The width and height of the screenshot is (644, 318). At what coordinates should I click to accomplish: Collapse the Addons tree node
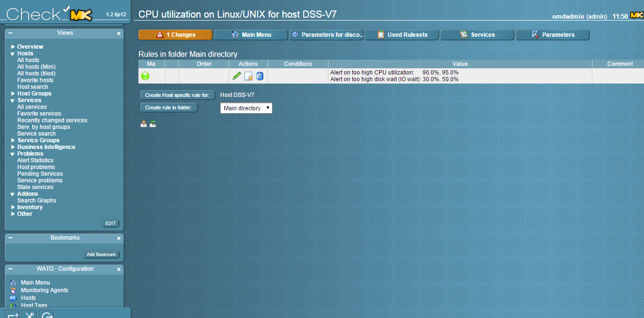(13, 194)
